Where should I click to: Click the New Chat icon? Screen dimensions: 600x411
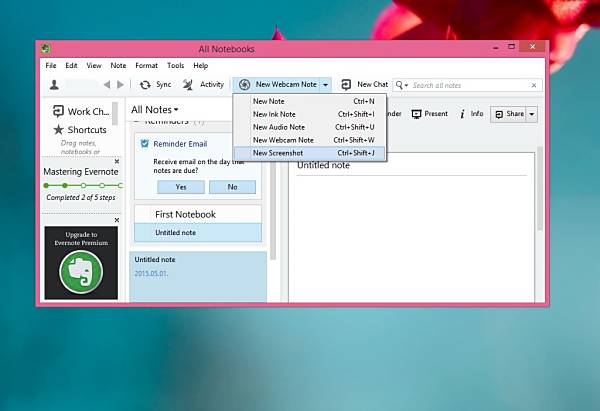click(346, 85)
